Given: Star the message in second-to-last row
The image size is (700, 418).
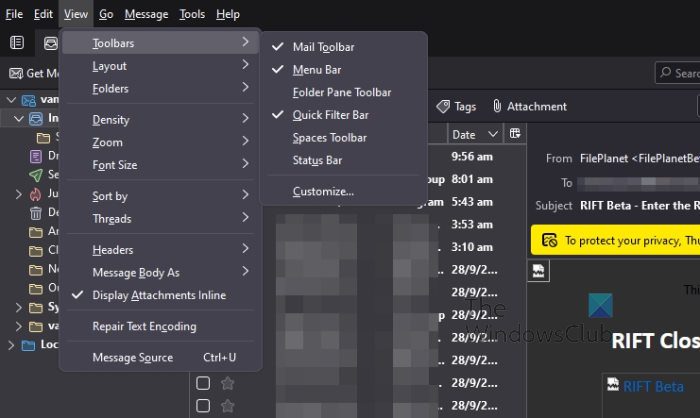Looking at the screenshot, I should [x=228, y=383].
